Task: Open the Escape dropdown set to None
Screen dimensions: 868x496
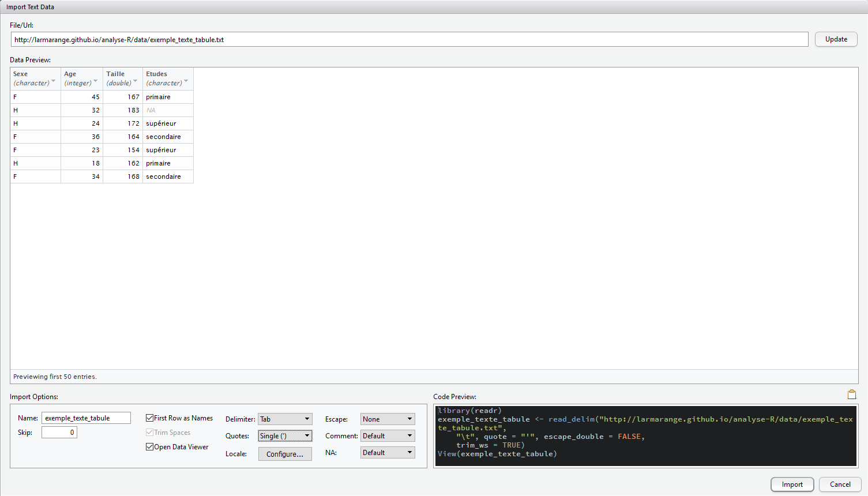Action: (388, 419)
